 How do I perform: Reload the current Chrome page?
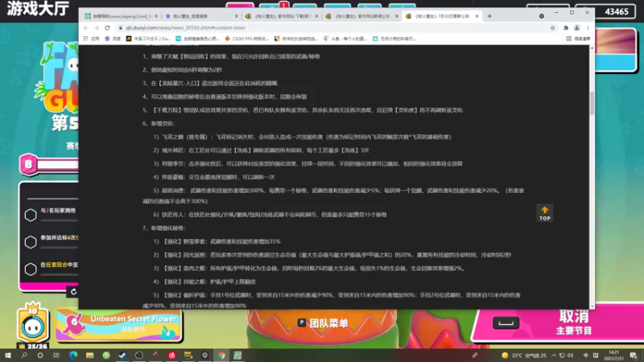pos(107,27)
